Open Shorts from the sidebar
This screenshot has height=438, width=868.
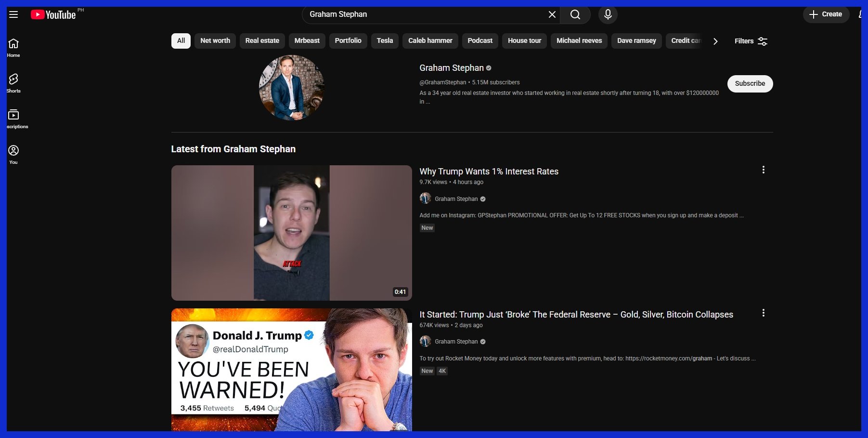click(13, 83)
